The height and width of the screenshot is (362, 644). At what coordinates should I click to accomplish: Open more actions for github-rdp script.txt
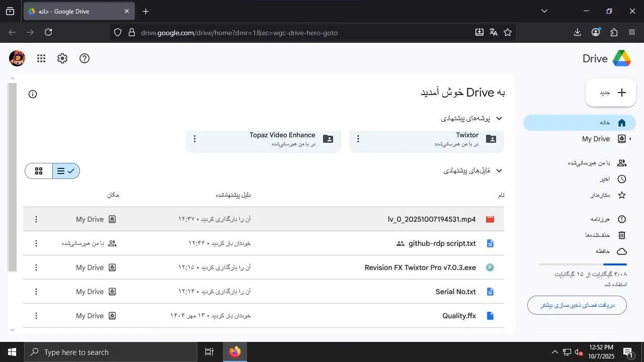click(x=36, y=243)
